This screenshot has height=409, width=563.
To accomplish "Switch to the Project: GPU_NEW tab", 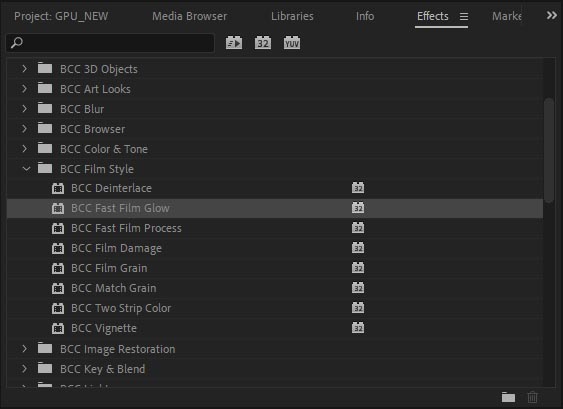I will [61, 16].
